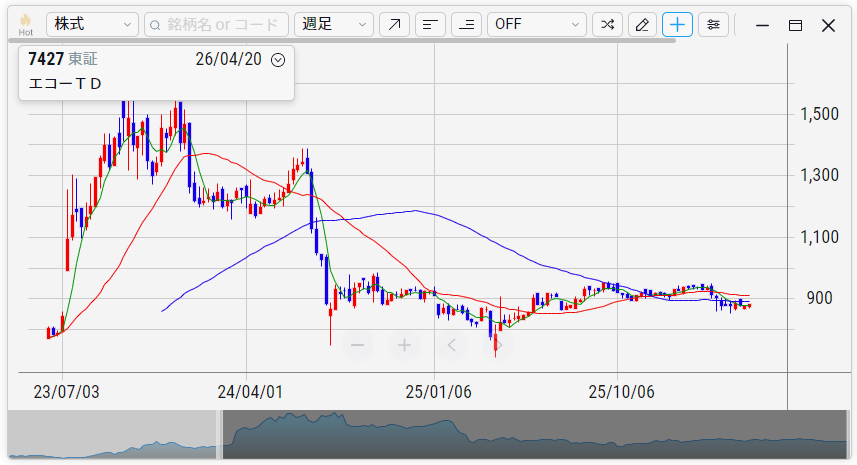Open the 株式 asset type dropdown
857x465 pixels.
click(93, 25)
